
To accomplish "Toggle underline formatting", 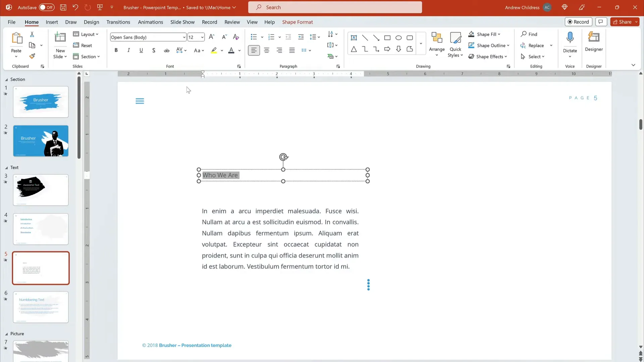I will (x=141, y=50).
